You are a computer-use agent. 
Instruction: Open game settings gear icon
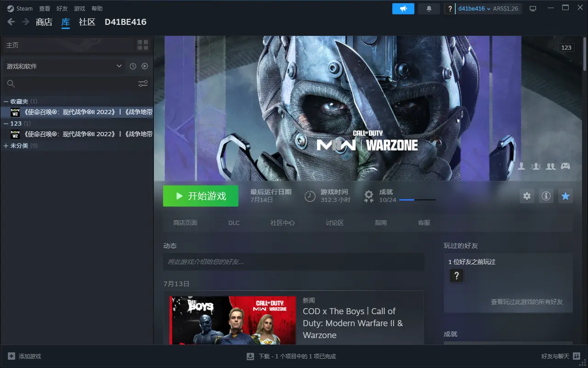click(x=527, y=196)
